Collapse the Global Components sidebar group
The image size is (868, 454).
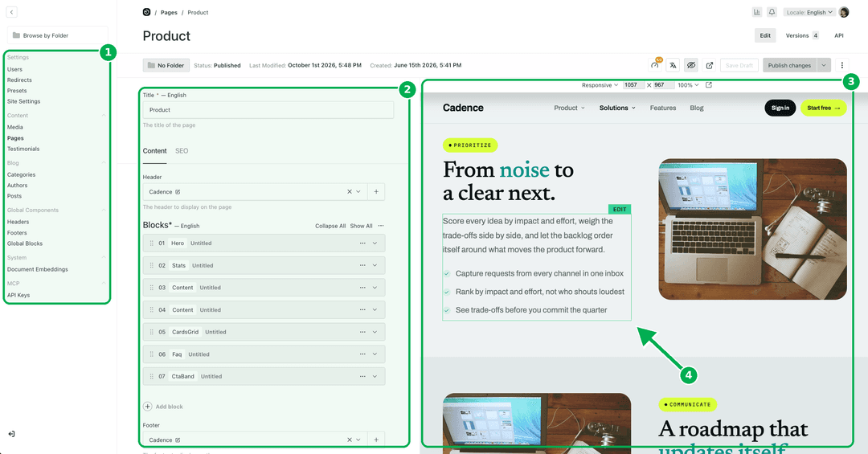click(x=104, y=210)
